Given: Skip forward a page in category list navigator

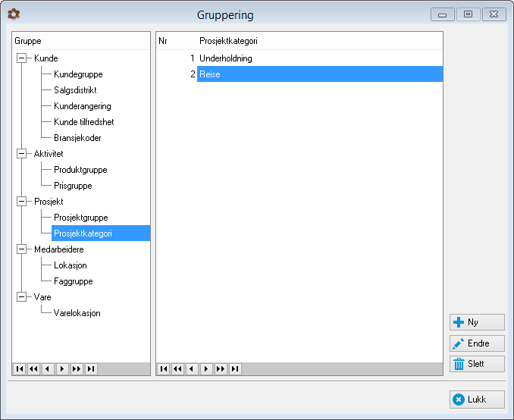Looking at the screenshot, I should [221, 369].
